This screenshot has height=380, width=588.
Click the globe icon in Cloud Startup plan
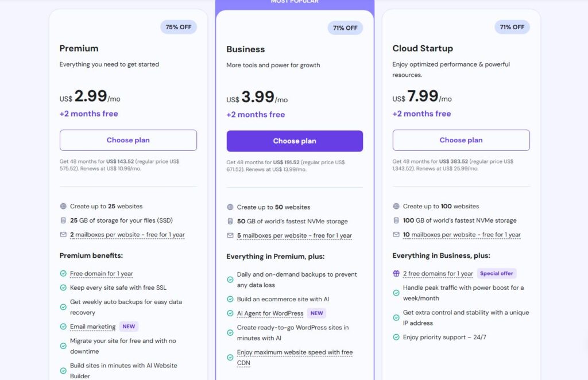tap(396, 206)
